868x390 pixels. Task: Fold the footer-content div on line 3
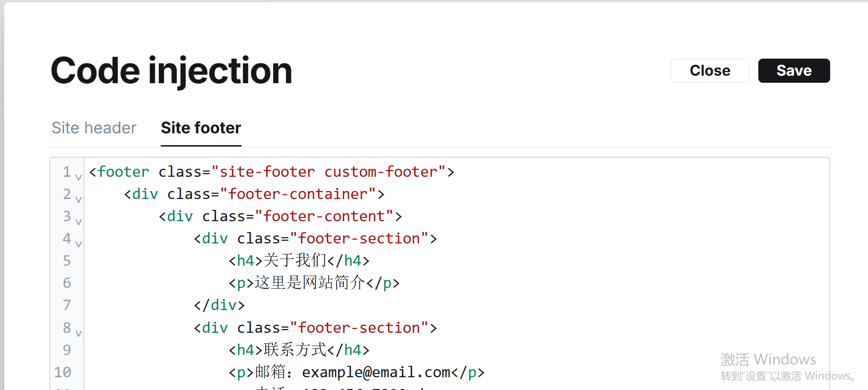click(78, 222)
